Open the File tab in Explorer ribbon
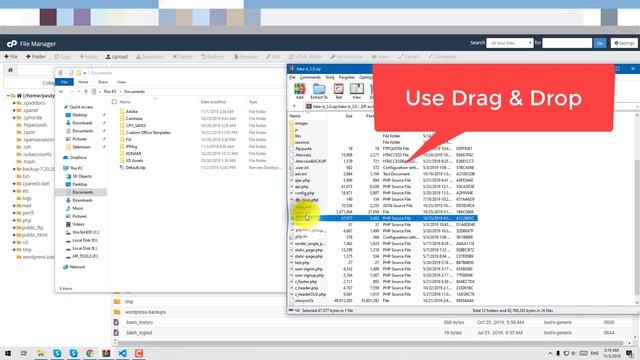The height and width of the screenshot is (360, 640). coord(64,82)
